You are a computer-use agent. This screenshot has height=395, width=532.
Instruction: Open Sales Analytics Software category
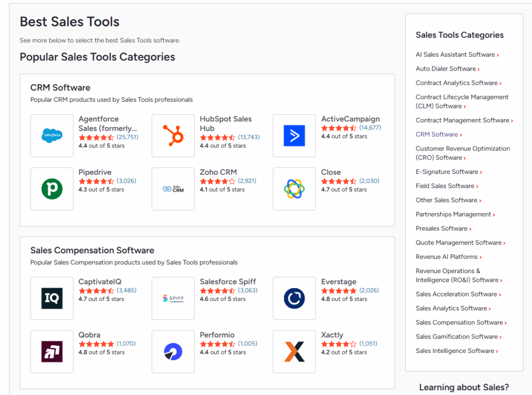pyautogui.click(x=453, y=308)
